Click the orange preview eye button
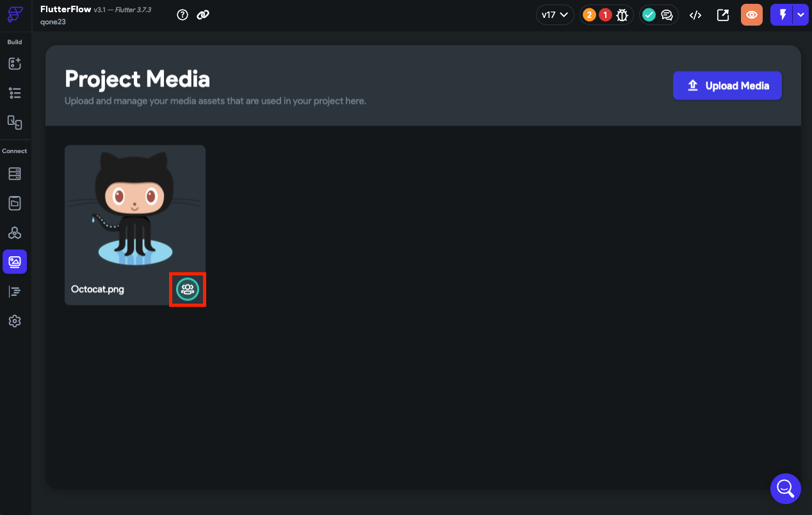The height and width of the screenshot is (515, 812). pyautogui.click(x=752, y=15)
